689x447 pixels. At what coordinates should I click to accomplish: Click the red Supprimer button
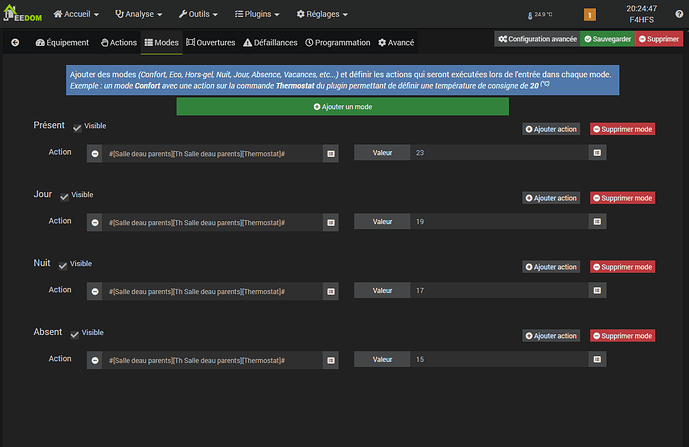coord(659,39)
